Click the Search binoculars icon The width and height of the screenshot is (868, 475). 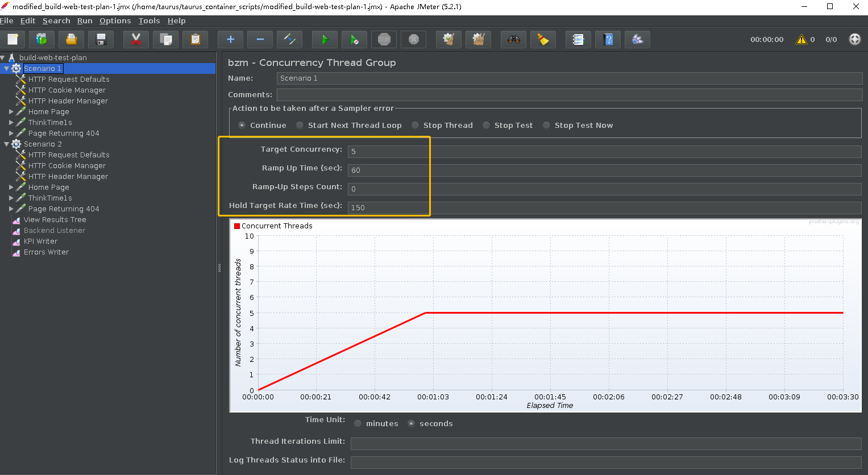(514, 39)
